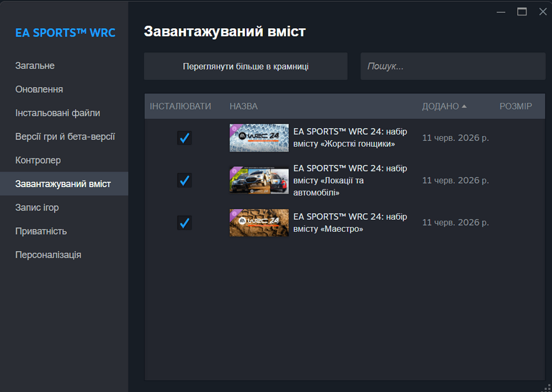Sort list by the НАЗВА column header
This screenshot has width=552, height=392.
tap(243, 106)
